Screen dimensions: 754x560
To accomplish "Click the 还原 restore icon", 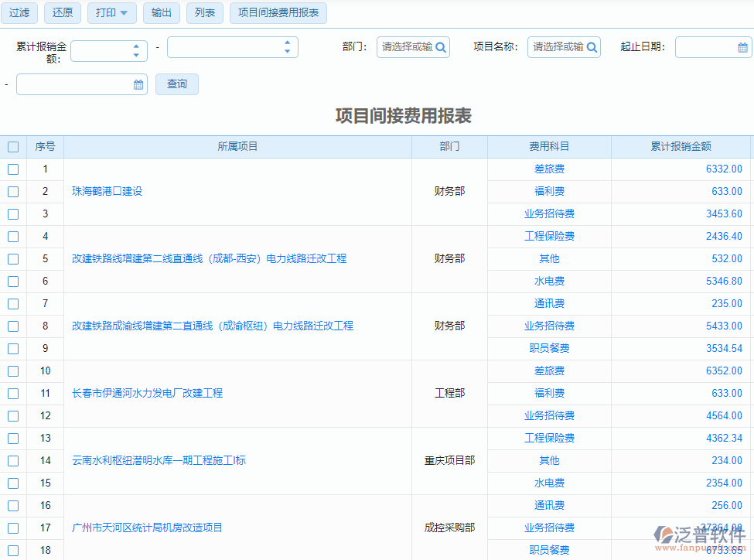I will click(62, 13).
